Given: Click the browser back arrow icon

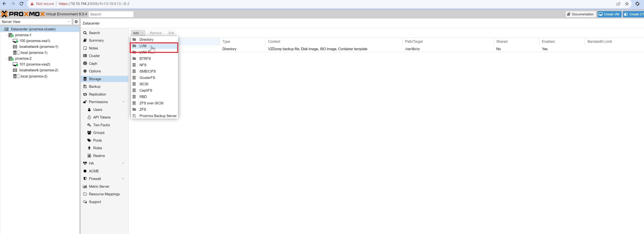Looking at the screenshot, I should 4,4.
